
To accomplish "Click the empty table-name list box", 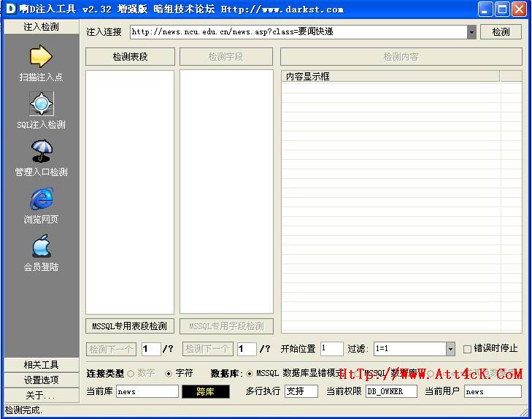I will (x=130, y=192).
